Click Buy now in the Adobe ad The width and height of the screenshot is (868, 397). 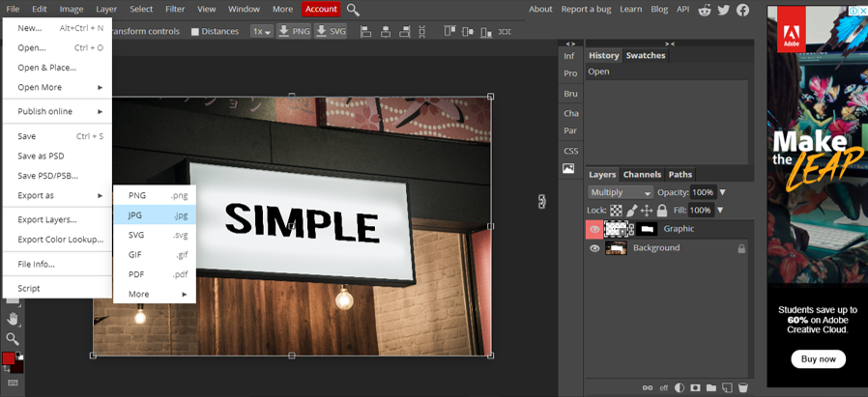[x=818, y=359]
